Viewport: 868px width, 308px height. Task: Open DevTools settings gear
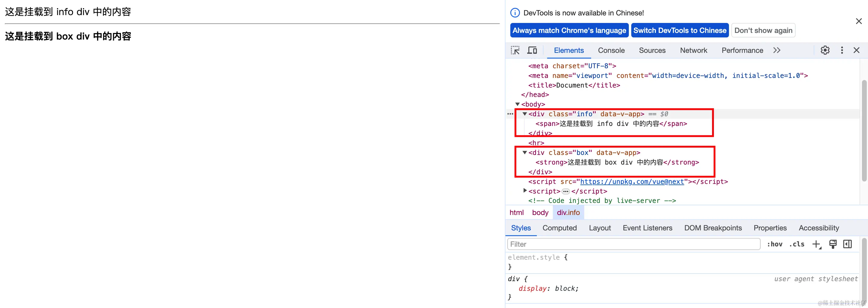(825, 50)
